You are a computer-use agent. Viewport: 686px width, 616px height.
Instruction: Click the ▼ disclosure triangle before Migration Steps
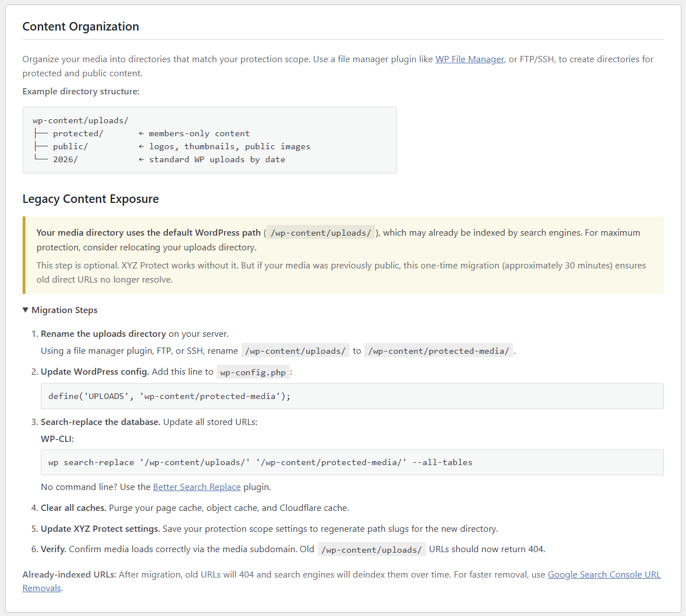tap(25, 310)
